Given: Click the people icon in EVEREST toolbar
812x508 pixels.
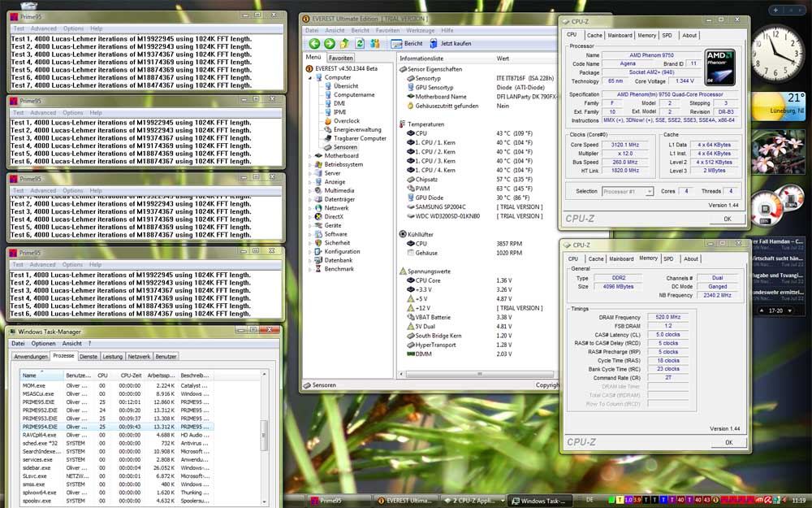Looking at the screenshot, I should (375, 44).
